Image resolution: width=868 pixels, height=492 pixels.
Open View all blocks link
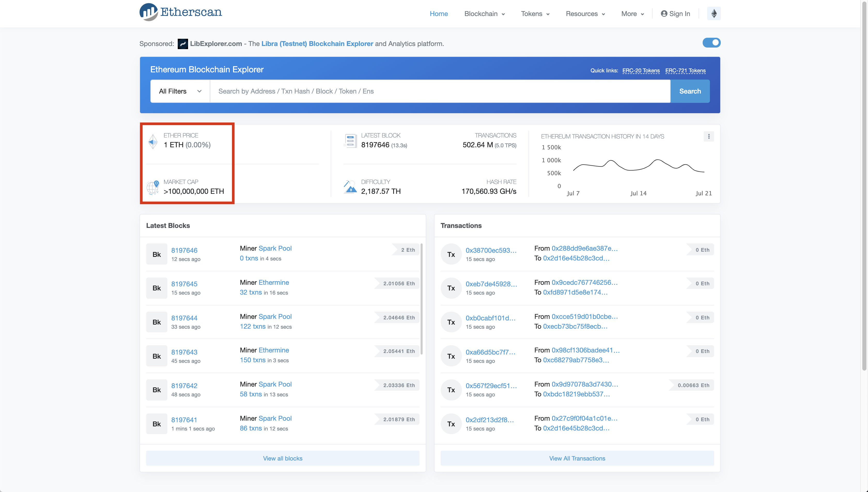(x=282, y=458)
